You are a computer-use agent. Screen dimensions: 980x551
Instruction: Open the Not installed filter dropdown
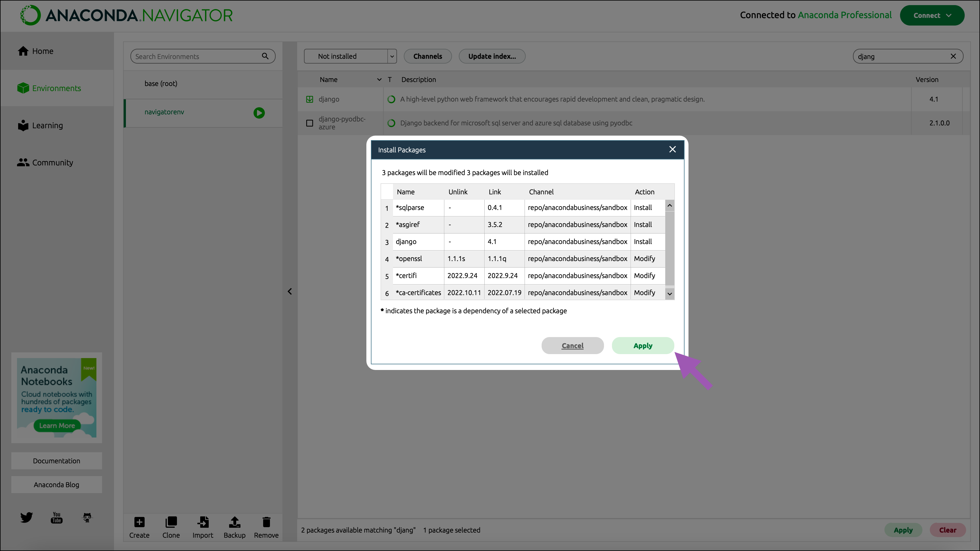350,56
